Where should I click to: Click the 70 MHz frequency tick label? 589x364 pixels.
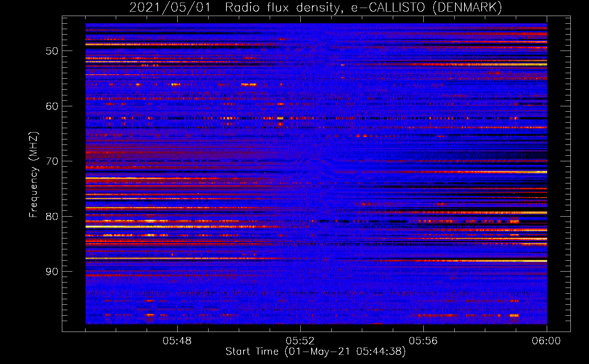coord(52,161)
